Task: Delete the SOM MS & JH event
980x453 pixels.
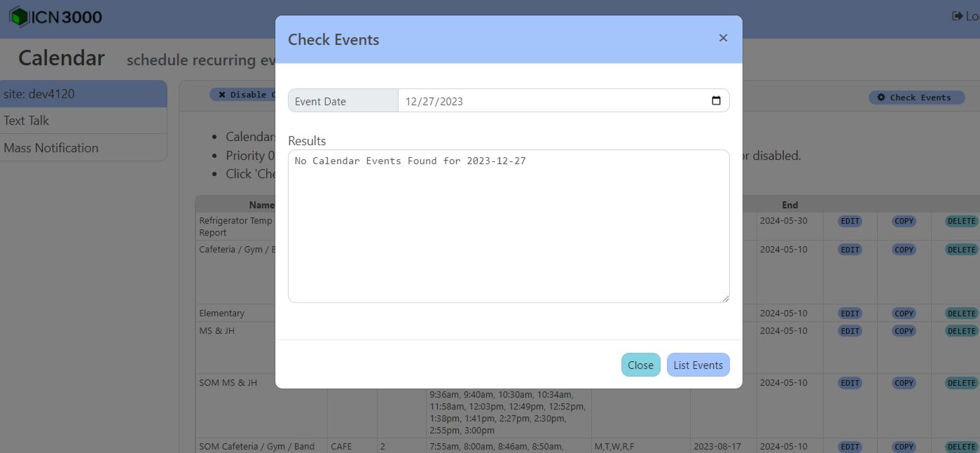Action: pos(960,383)
